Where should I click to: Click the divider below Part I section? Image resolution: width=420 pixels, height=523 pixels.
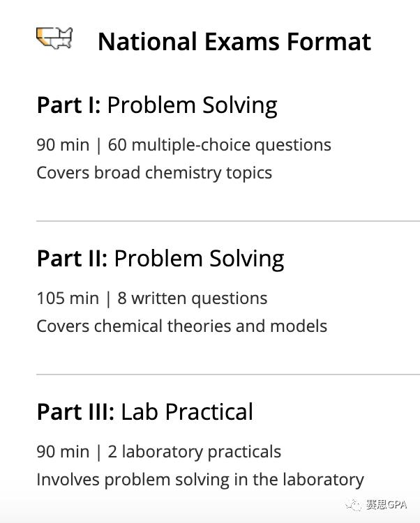click(227, 221)
